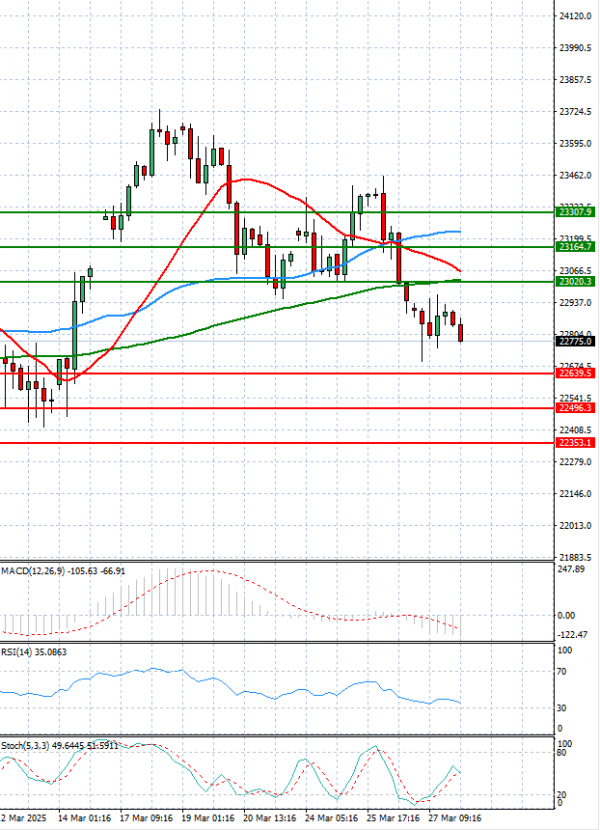
Task: Click the green 23307.9 price level label
Action: coord(575,212)
